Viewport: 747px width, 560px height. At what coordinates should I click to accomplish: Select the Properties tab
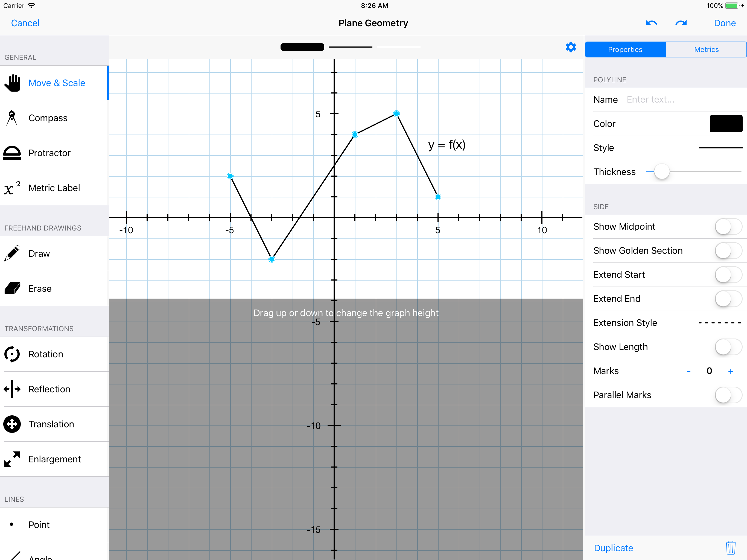tap(625, 50)
